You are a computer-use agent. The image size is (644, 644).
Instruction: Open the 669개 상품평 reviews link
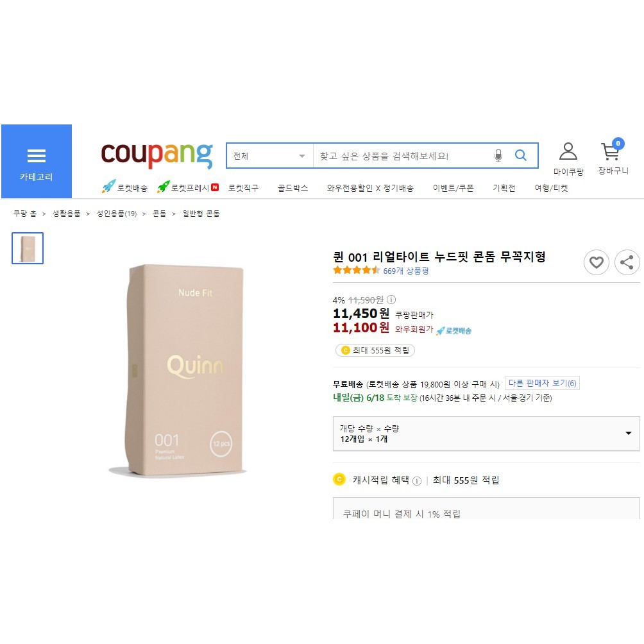(x=406, y=271)
